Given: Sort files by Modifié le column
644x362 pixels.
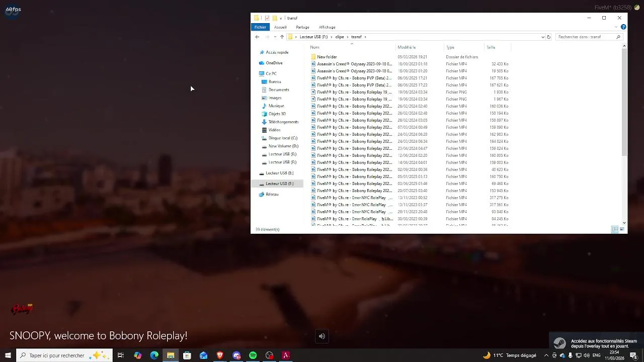Looking at the screenshot, I should tap(420, 47).
